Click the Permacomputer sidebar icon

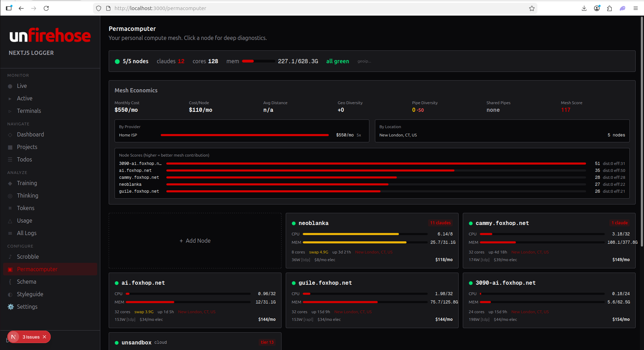[10, 269]
